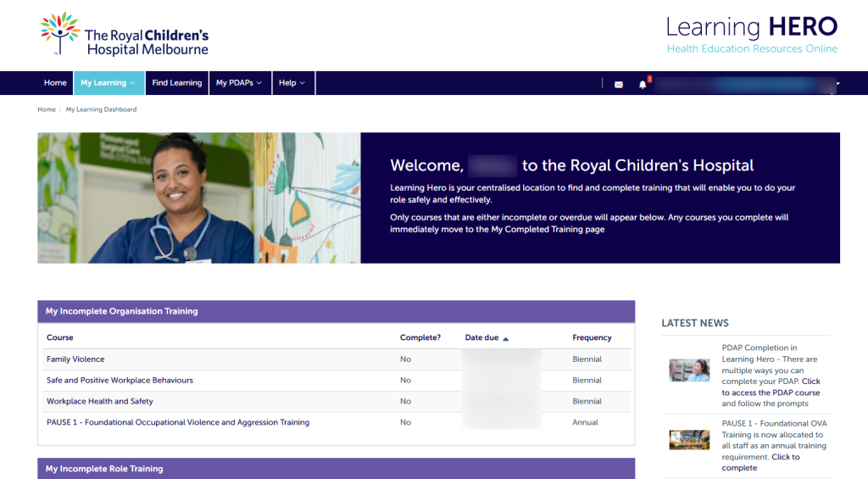Expand the My PDAPs menu

pyautogui.click(x=240, y=83)
